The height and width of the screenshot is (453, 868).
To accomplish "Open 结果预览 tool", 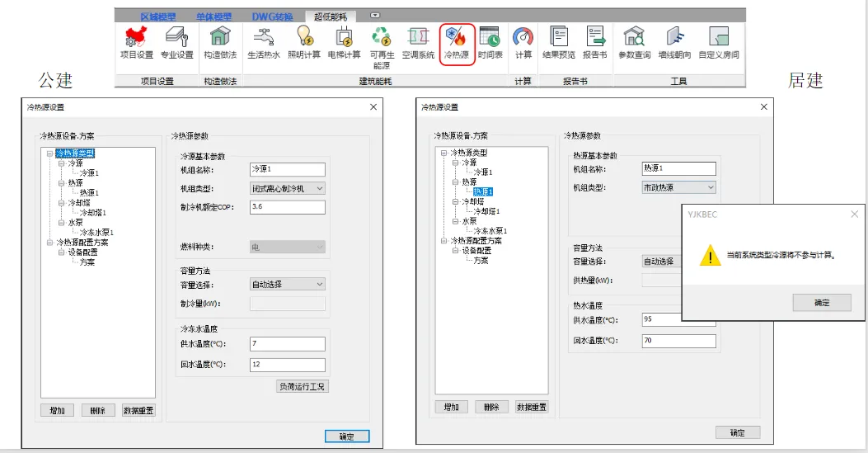I will (x=559, y=43).
